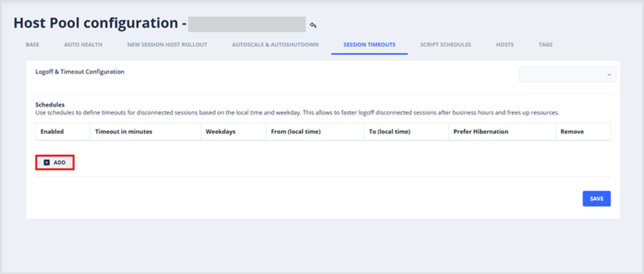Go to NEW SESSION HOST ROLLOUT tab
Screen dimensions: 644x274
click(x=167, y=45)
